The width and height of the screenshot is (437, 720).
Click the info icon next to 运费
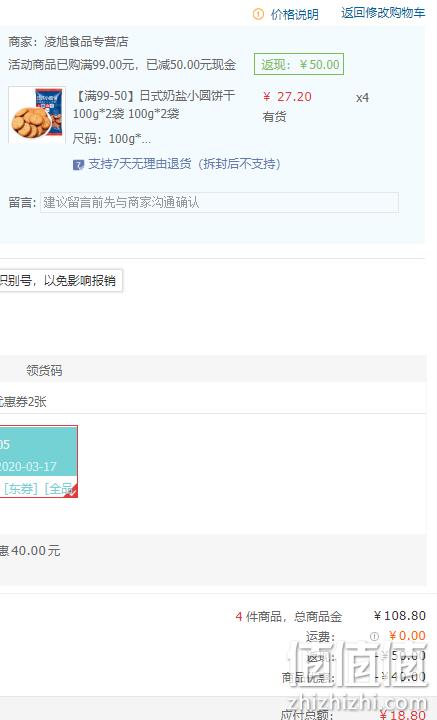coord(374,636)
